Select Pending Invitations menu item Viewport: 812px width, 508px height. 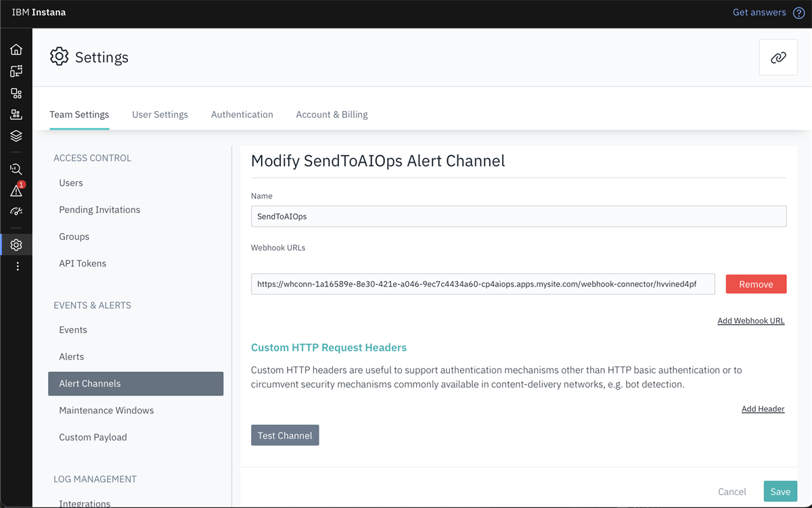[x=99, y=210]
